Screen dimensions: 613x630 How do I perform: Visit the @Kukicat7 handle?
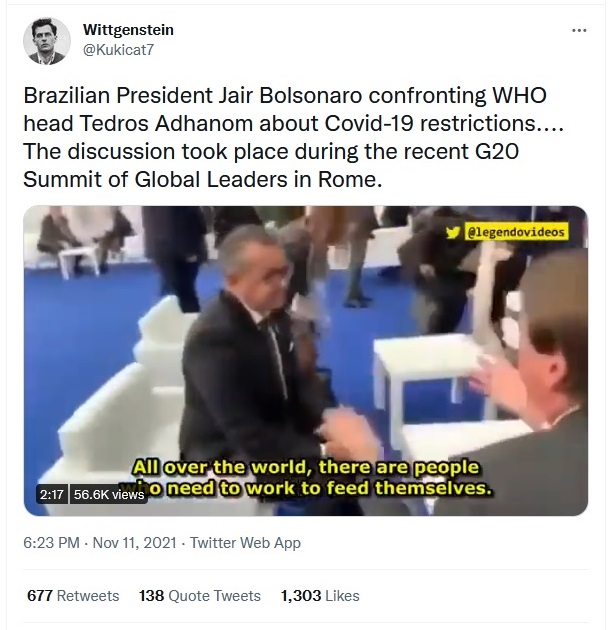(x=118, y=50)
